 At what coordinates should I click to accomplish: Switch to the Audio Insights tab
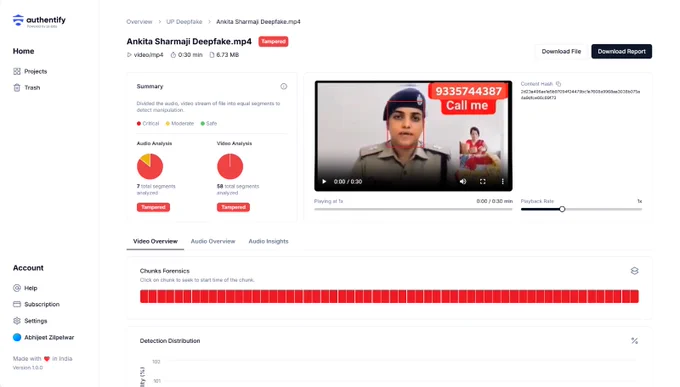click(268, 241)
